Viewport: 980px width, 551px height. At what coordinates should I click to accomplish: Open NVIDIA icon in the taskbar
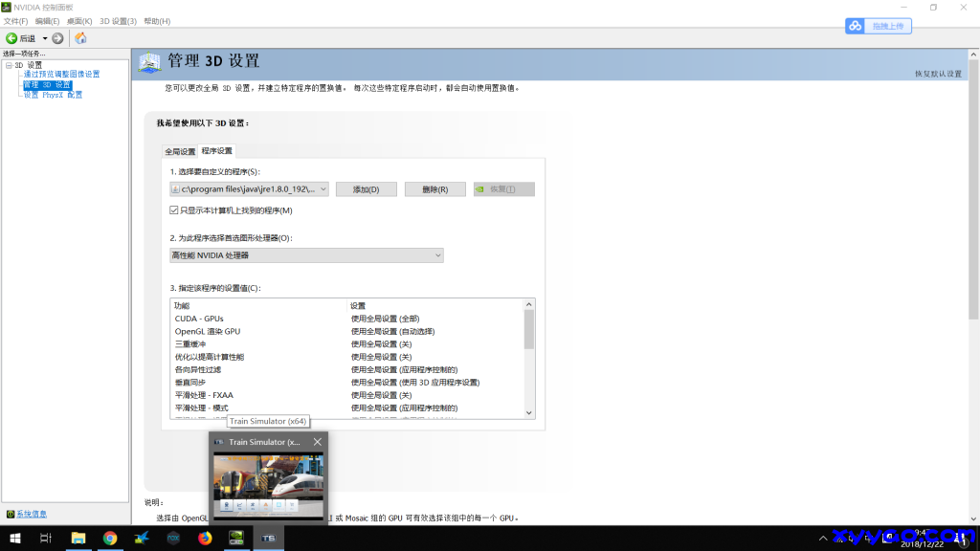236,539
